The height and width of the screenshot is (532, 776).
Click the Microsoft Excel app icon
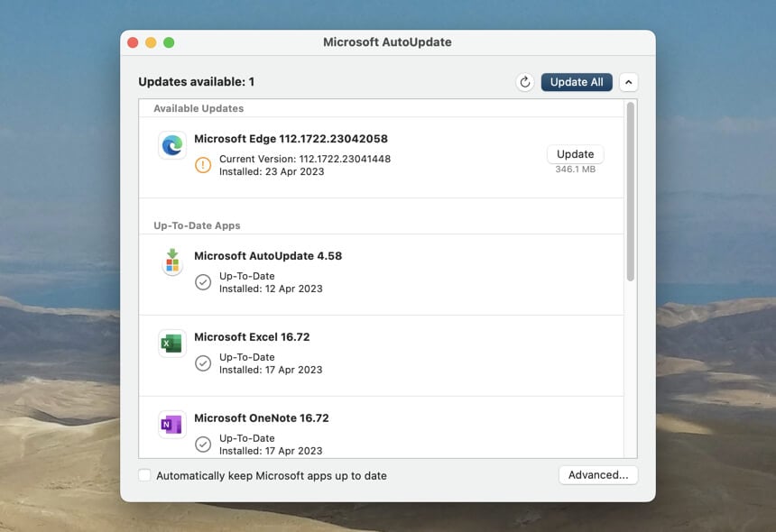(172, 344)
